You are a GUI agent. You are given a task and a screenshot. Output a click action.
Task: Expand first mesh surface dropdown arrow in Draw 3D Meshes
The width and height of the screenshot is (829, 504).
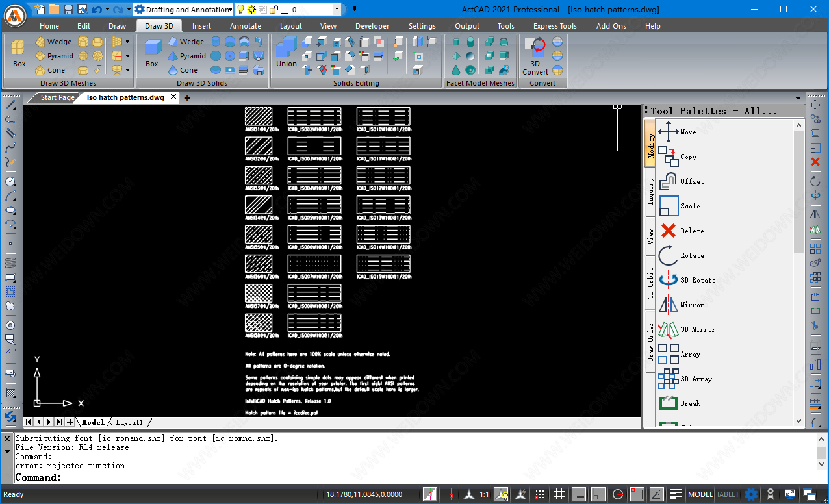(127, 42)
